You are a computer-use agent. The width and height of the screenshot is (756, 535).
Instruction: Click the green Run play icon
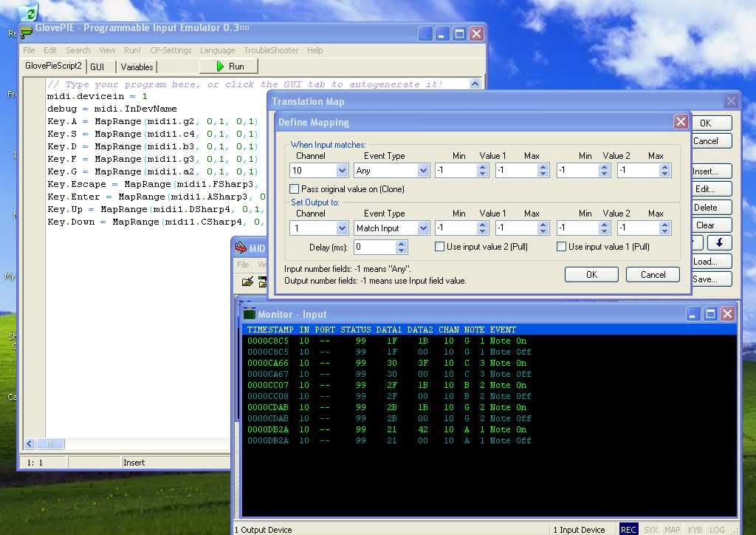coord(220,67)
